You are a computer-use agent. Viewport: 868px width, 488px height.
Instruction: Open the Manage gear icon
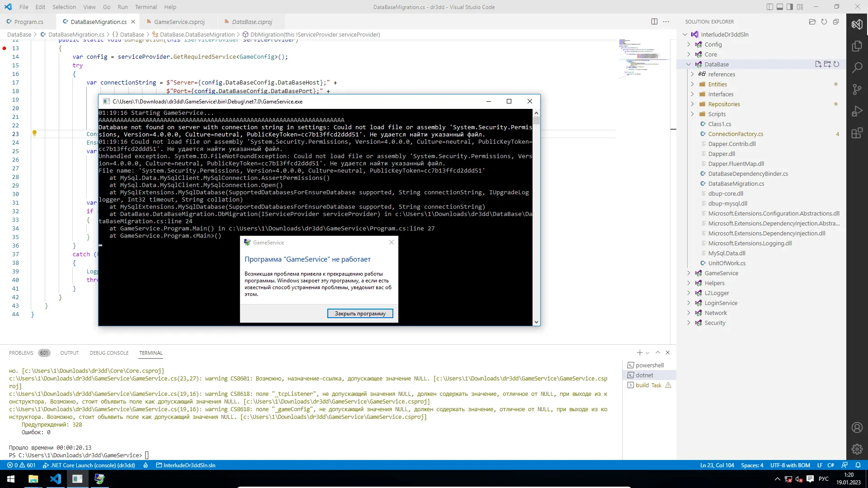click(x=857, y=449)
